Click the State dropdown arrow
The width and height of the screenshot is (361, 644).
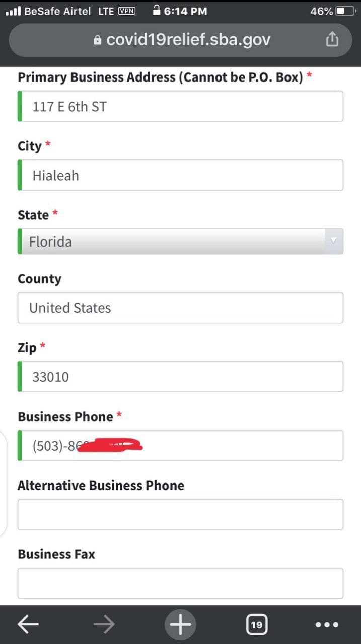tap(332, 242)
